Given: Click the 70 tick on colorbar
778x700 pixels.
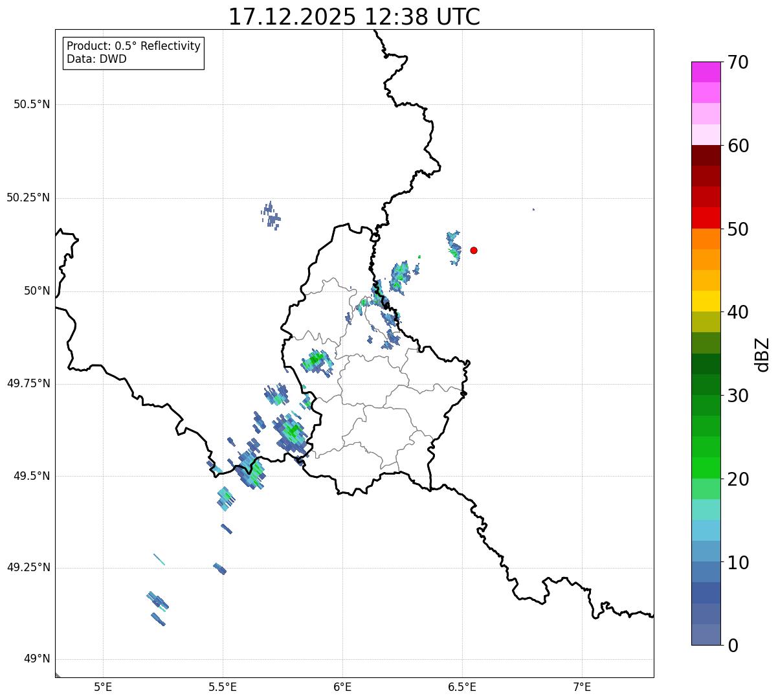Looking at the screenshot, I should [x=738, y=62].
